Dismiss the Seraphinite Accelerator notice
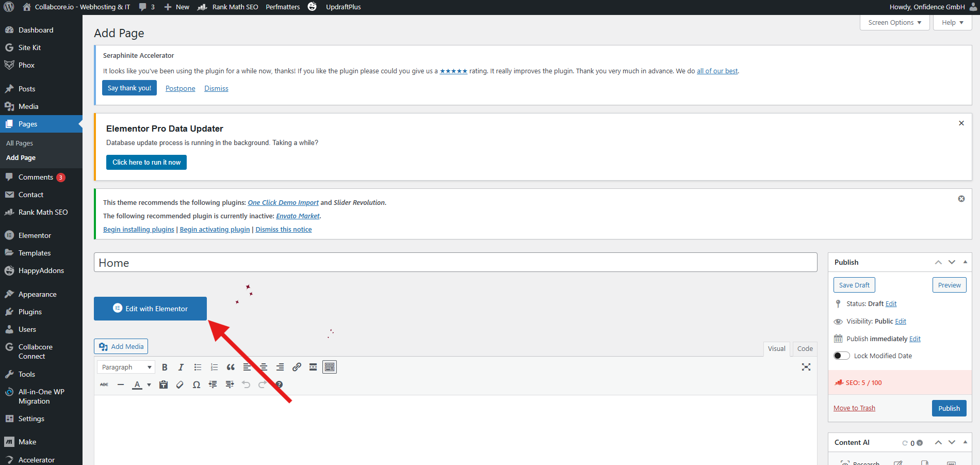Screen dimensions: 980x465 point(216,89)
